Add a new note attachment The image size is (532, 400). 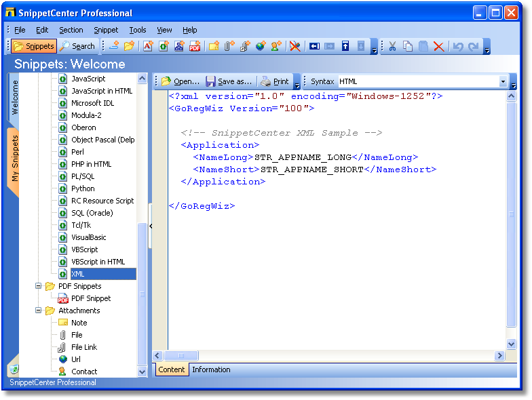pyautogui.click(x=214, y=46)
